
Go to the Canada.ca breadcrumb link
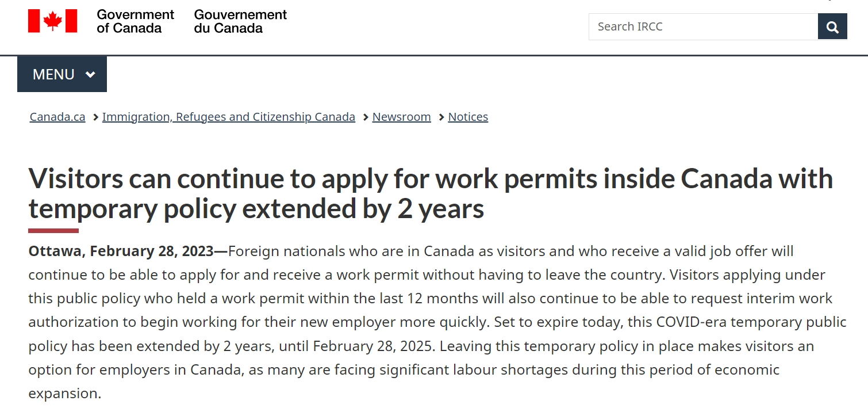coord(57,117)
